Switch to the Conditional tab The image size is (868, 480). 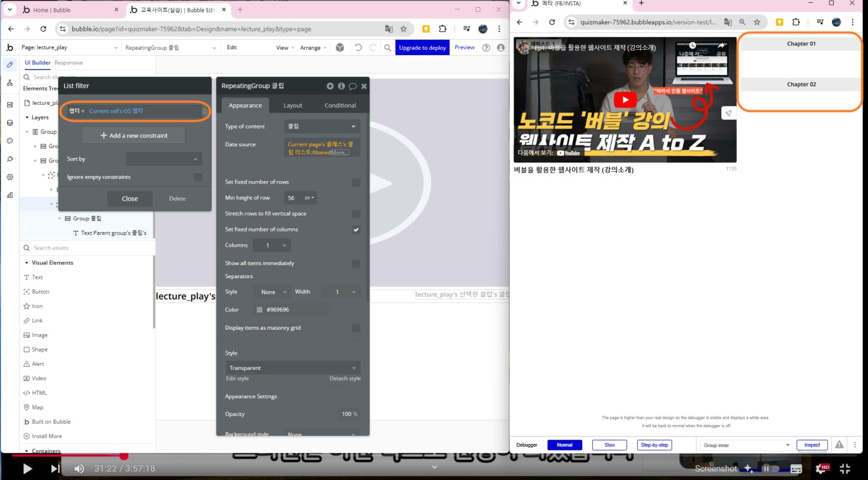[340, 105]
